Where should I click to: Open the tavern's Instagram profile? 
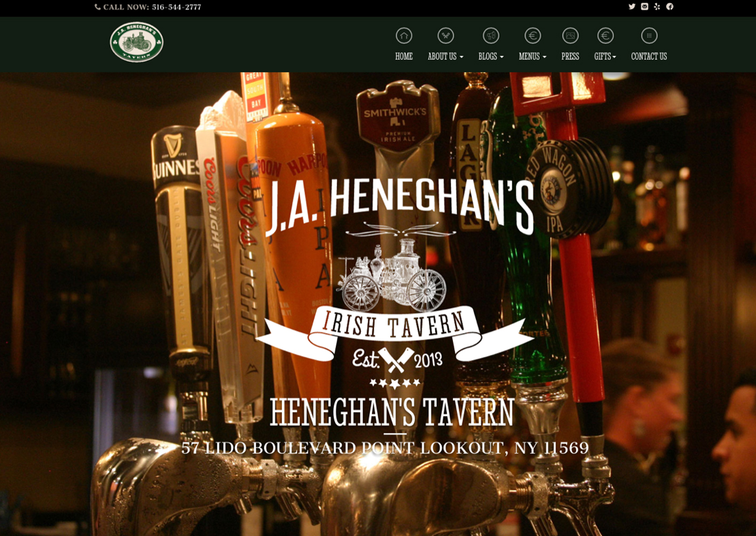(x=644, y=7)
